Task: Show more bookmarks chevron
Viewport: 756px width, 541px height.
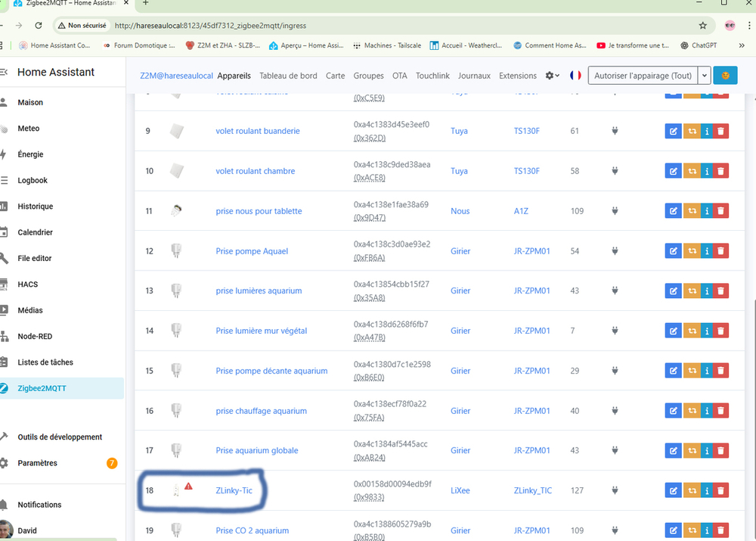Action: click(x=742, y=45)
